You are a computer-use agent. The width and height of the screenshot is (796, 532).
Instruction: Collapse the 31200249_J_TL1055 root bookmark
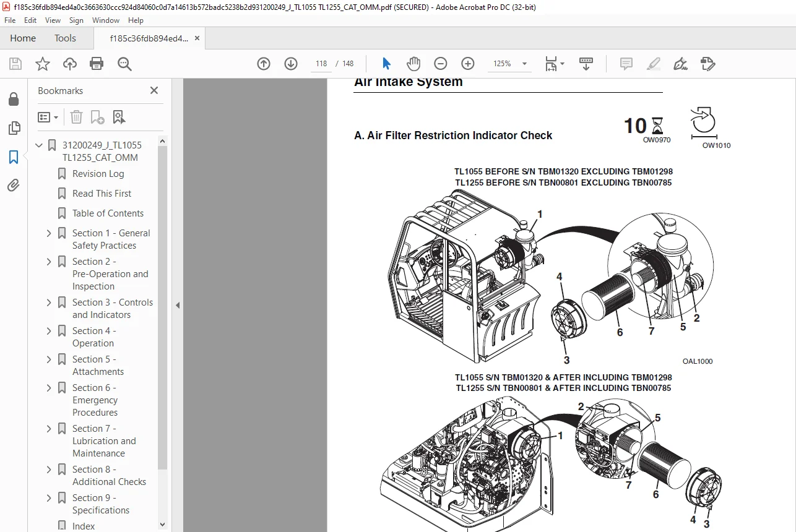(39, 145)
